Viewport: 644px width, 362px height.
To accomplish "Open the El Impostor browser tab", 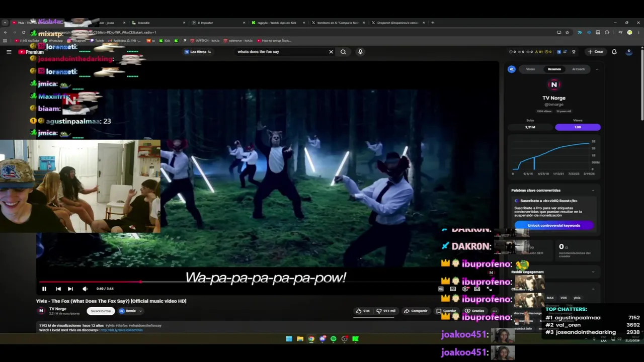I will (216, 23).
